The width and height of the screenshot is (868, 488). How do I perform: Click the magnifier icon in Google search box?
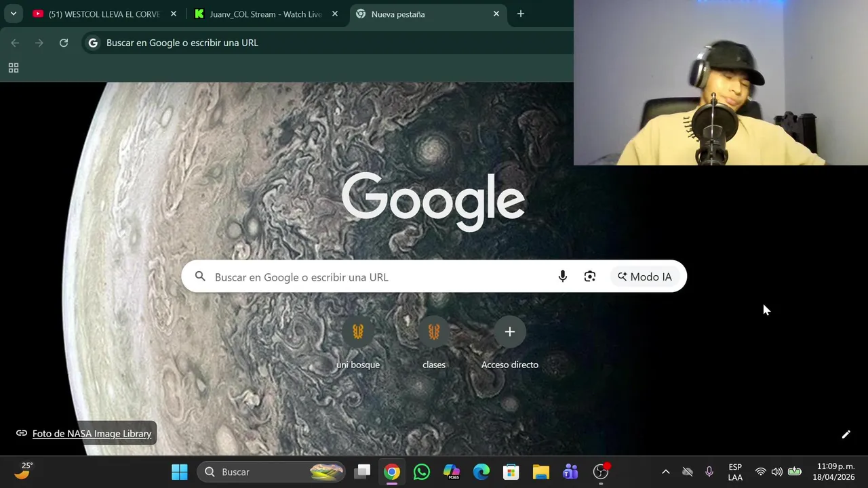[x=200, y=277]
